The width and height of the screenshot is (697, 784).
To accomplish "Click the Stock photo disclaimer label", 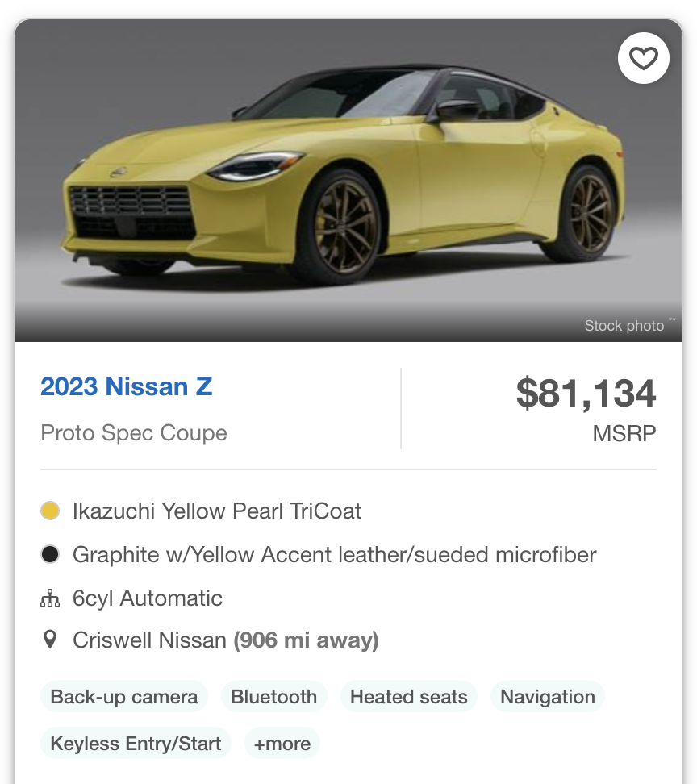I will (624, 326).
